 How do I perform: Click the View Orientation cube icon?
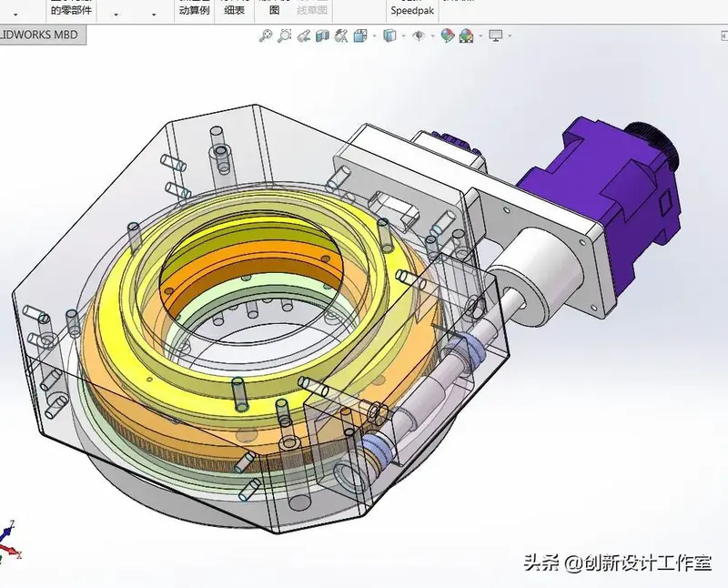360,35
